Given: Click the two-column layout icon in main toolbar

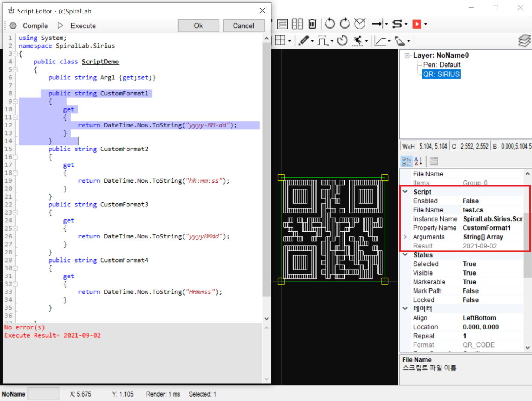Looking at the screenshot, I should [x=297, y=24].
